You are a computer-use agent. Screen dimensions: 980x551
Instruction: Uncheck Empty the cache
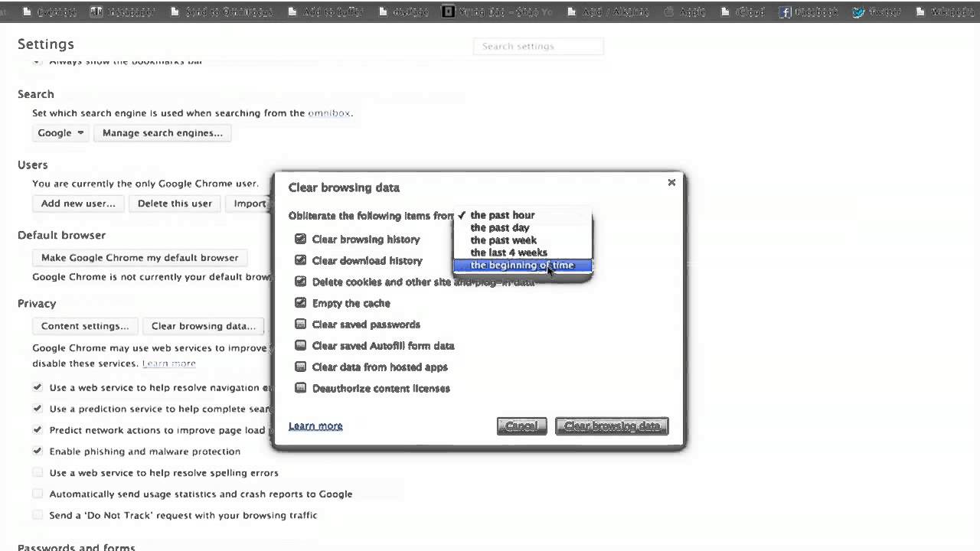pyautogui.click(x=301, y=303)
